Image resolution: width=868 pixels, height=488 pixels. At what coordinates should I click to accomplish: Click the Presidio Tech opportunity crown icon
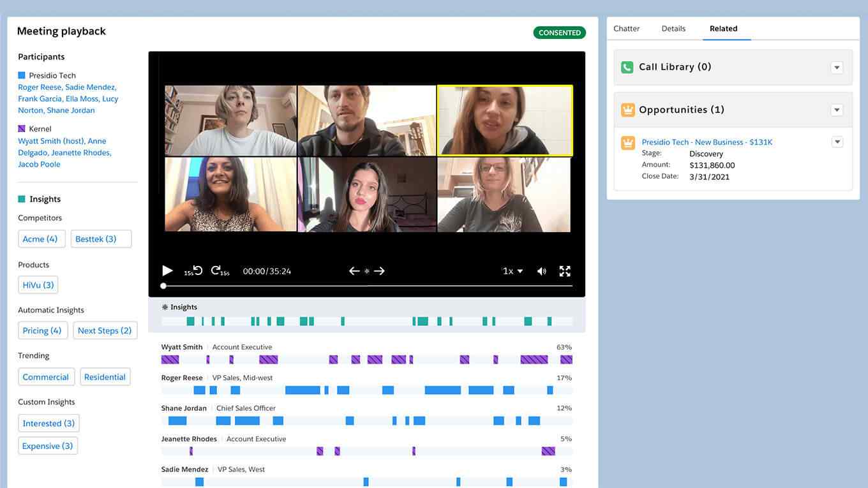627,143
